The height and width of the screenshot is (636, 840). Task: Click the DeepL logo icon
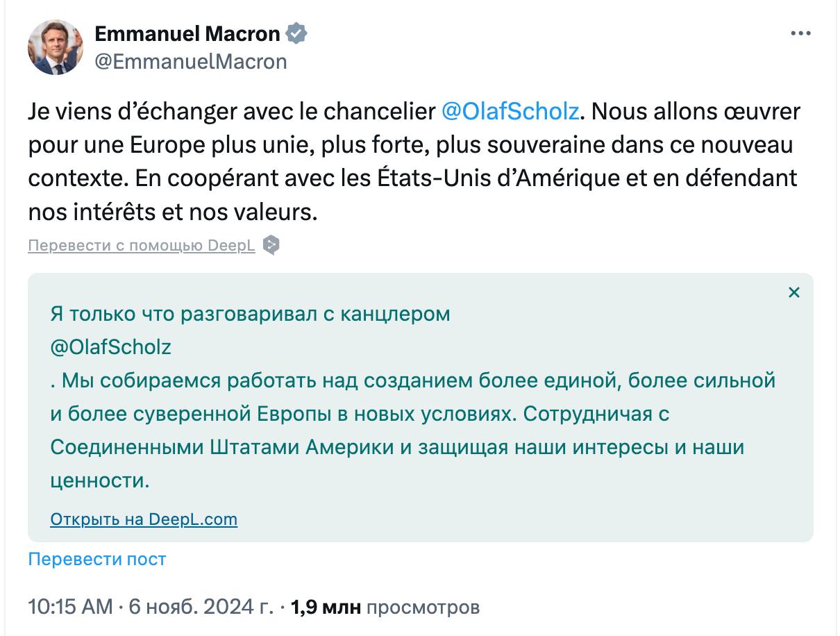point(271,245)
